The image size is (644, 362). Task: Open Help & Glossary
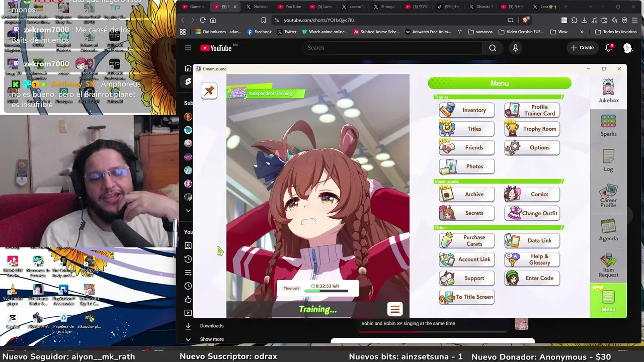tap(532, 259)
